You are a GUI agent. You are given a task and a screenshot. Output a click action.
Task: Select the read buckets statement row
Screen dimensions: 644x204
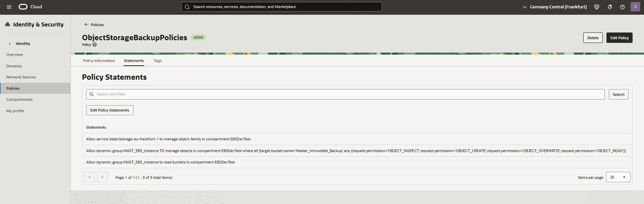[x=357, y=162]
